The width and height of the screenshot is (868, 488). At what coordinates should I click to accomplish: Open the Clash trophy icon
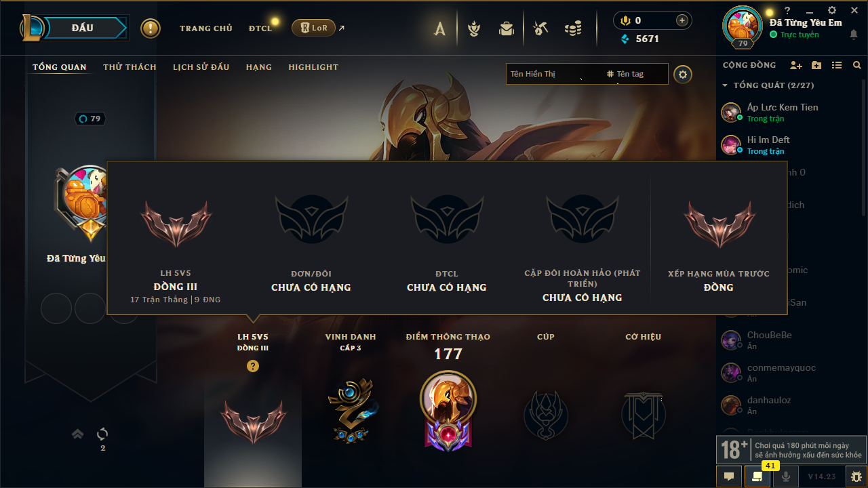474,28
